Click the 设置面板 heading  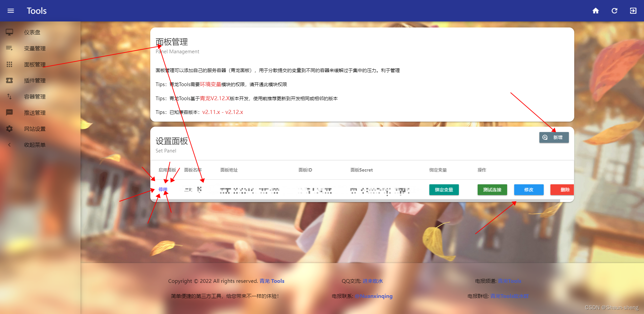coord(172,141)
